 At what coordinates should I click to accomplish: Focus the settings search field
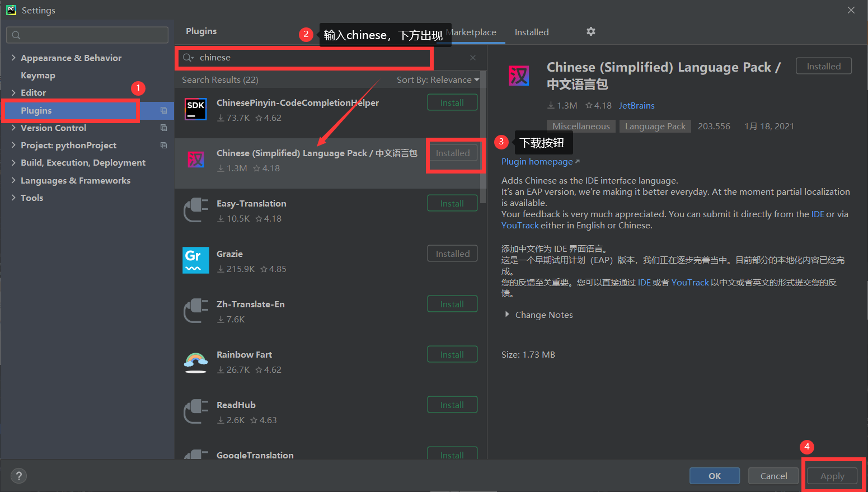87,35
